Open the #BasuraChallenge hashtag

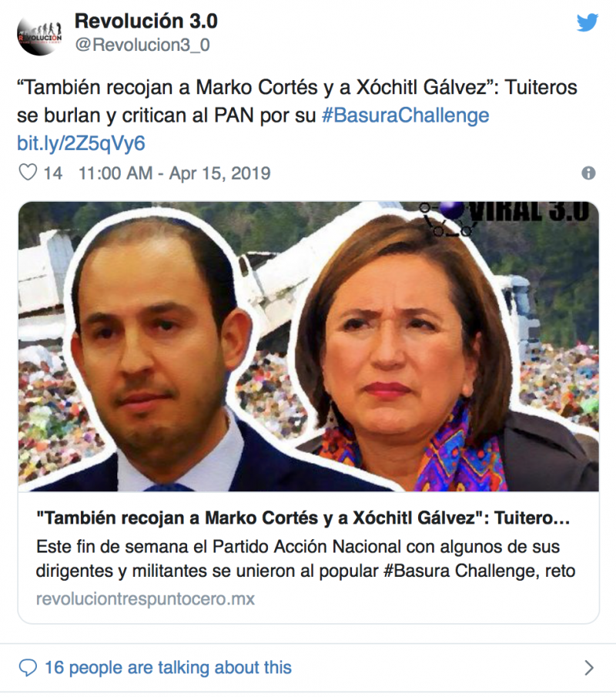pyautogui.click(x=405, y=116)
